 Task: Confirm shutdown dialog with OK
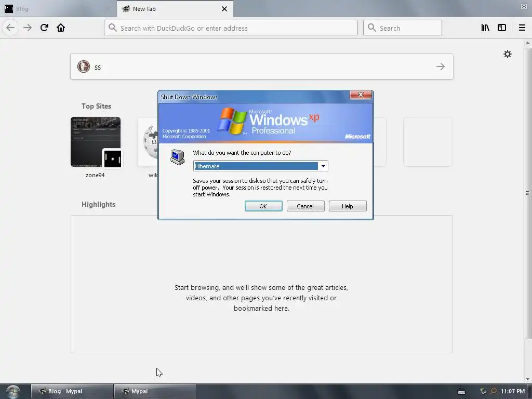point(263,206)
